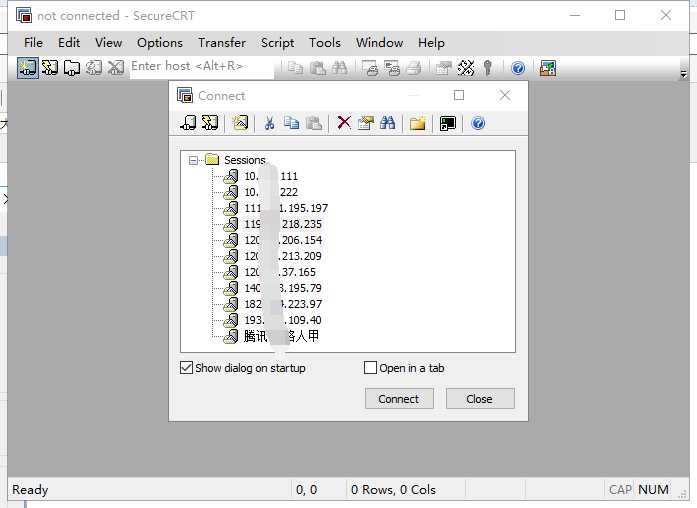Viewport: 697px width, 508px height.
Task: Open the Script menu
Action: click(x=277, y=43)
